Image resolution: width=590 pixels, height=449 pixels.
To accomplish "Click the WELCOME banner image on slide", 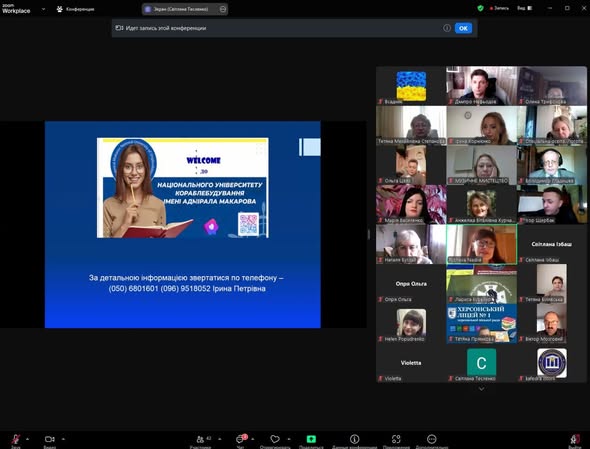I will [182, 188].
